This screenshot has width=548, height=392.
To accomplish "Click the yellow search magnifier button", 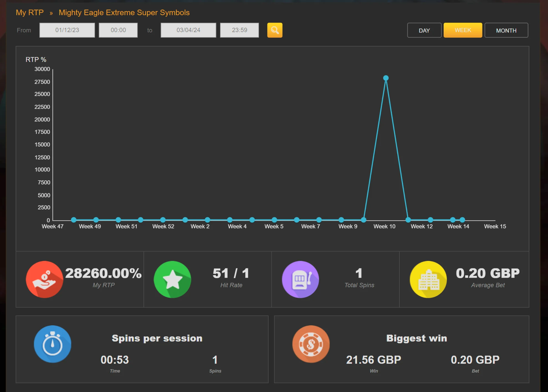I will pyautogui.click(x=275, y=30).
